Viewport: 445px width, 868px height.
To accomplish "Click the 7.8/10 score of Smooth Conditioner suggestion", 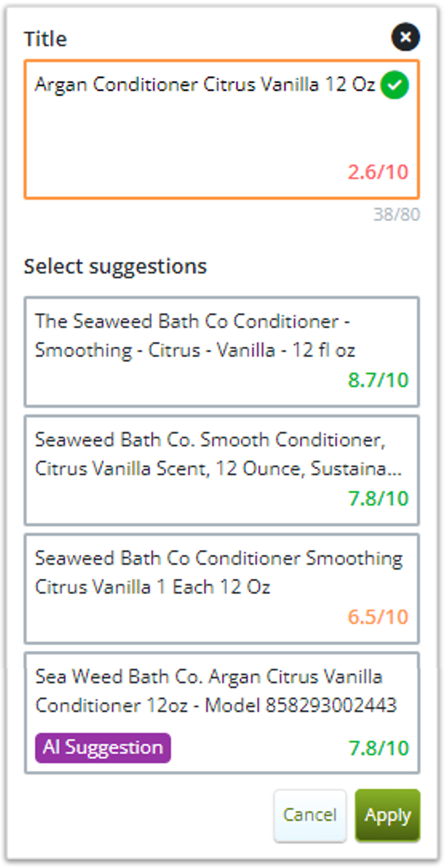I will coord(378,498).
